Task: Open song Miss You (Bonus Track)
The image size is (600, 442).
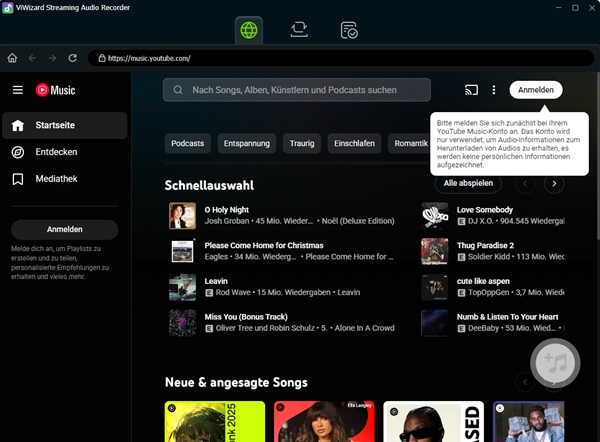Action: (246, 317)
